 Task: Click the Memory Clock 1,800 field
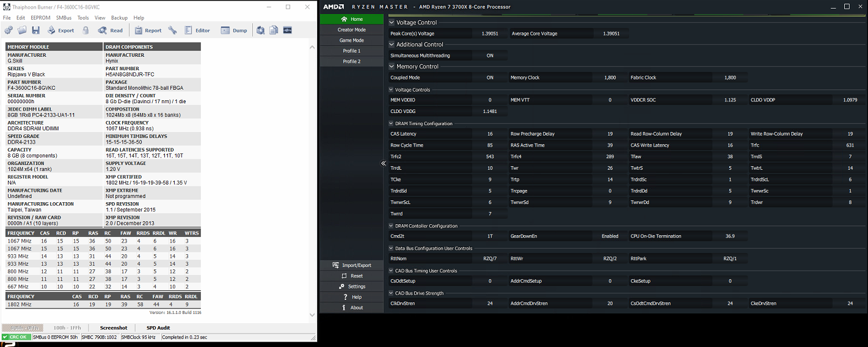(610, 78)
